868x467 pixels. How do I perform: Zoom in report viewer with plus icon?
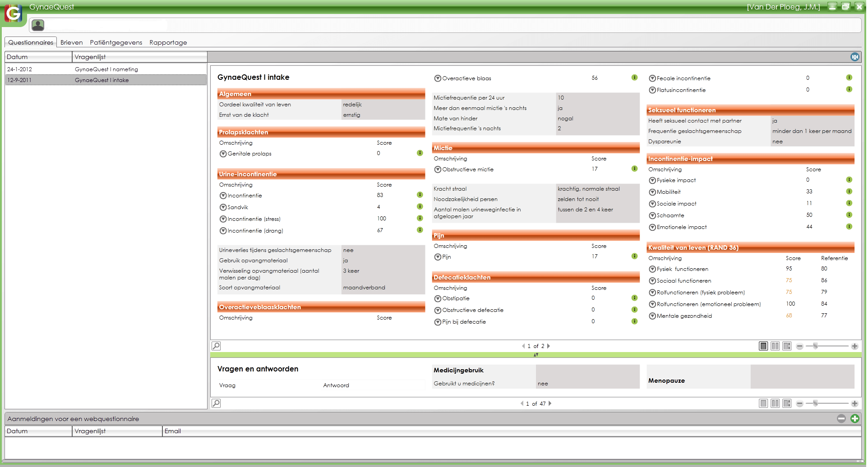854,346
